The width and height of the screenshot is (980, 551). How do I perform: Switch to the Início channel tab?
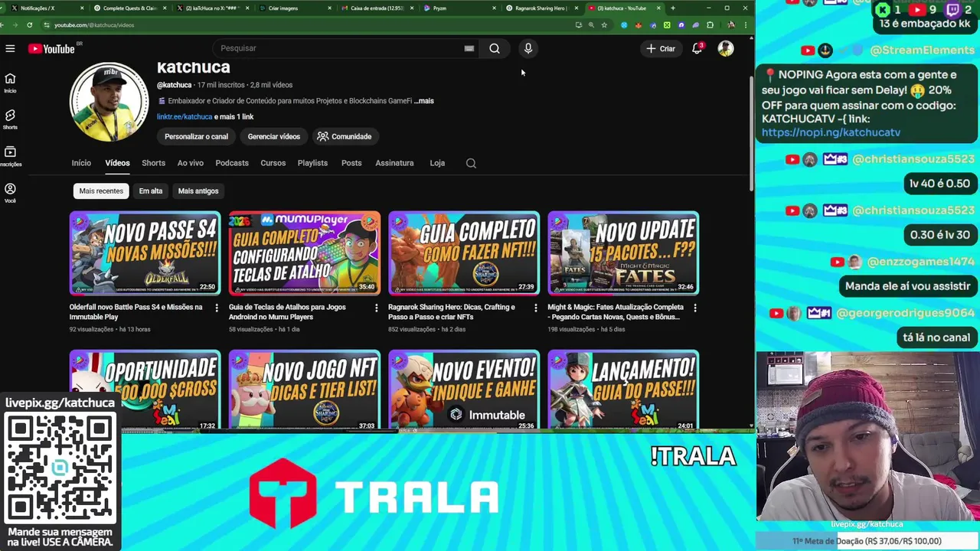pyautogui.click(x=81, y=163)
